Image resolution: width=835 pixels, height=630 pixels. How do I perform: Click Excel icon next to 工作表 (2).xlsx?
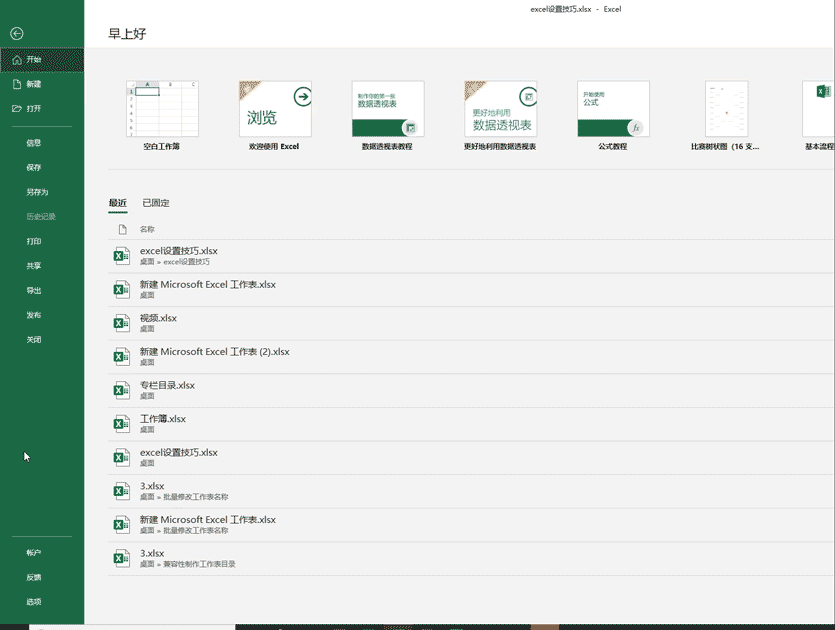click(121, 357)
